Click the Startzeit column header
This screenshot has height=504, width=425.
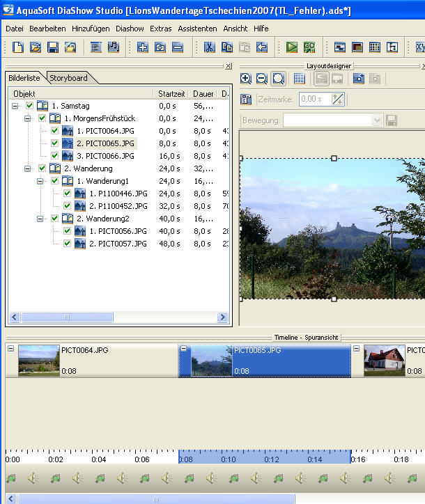171,93
